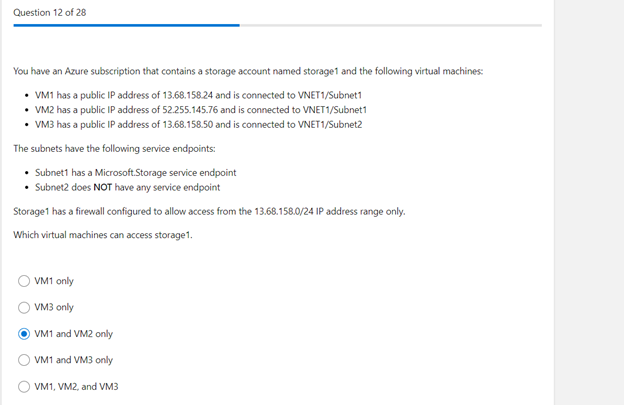
Task: Click the Subnet1 Microsoft.Storage service endpoint line
Action: click(135, 173)
